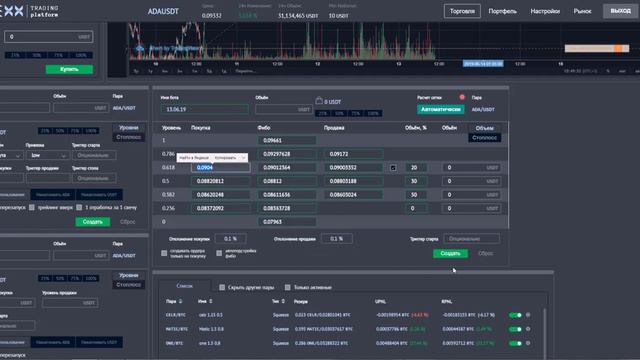Open the Настройки tab
This screenshot has height=360, width=640.
point(545,11)
